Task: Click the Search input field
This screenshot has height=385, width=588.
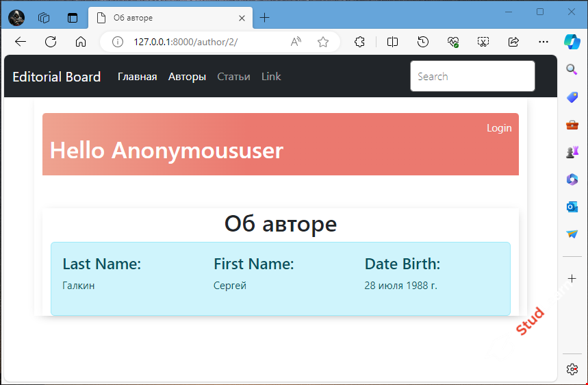Action: point(472,76)
